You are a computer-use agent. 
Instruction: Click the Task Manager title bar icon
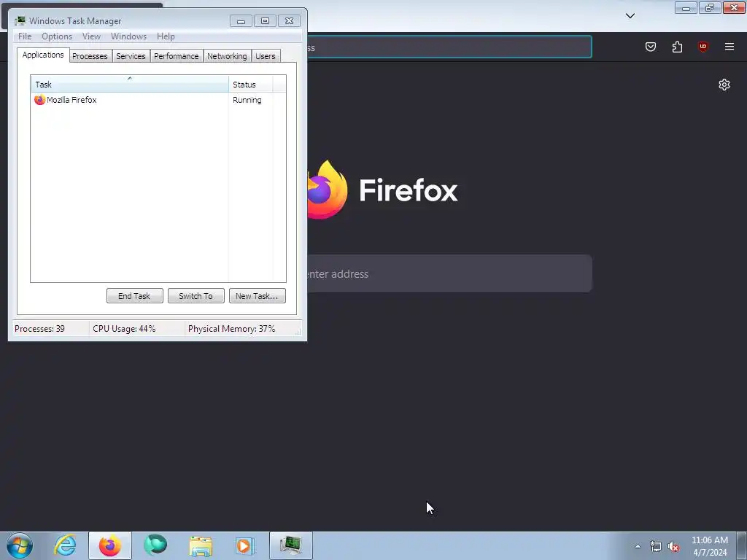pos(20,21)
